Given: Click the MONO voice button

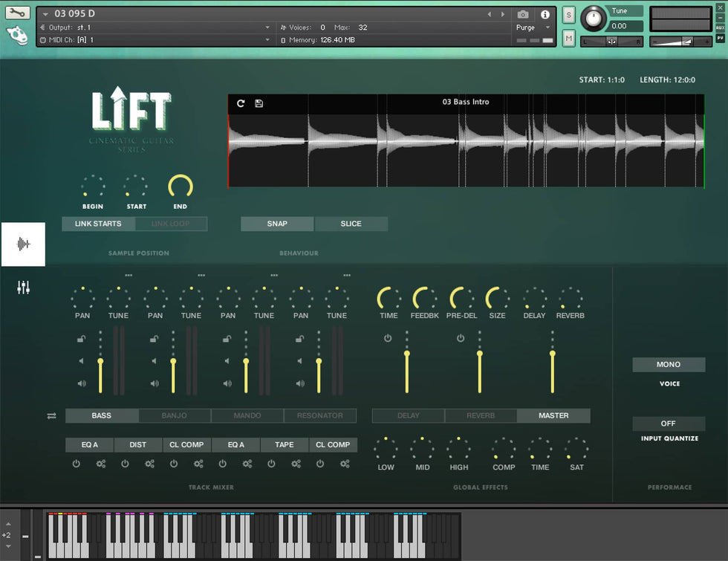Looking at the screenshot, I should pyautogui.click(x=668, y=365).
